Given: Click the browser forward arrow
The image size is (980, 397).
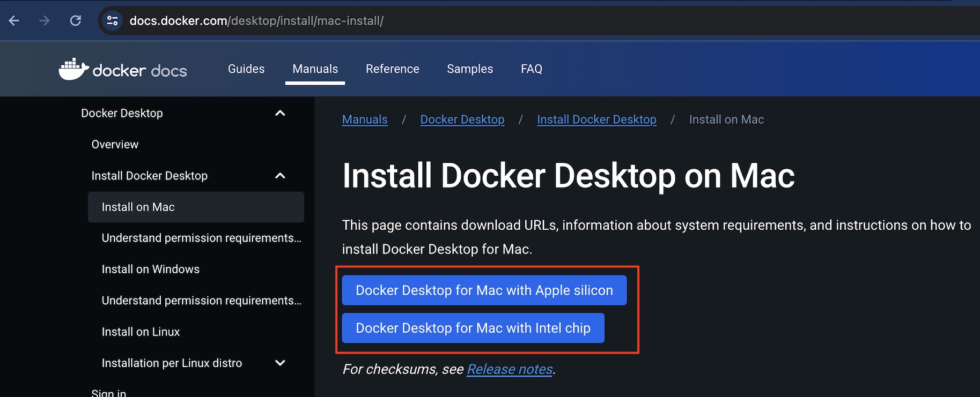Looking at the screenshot, I should click(x=45, y=21).
